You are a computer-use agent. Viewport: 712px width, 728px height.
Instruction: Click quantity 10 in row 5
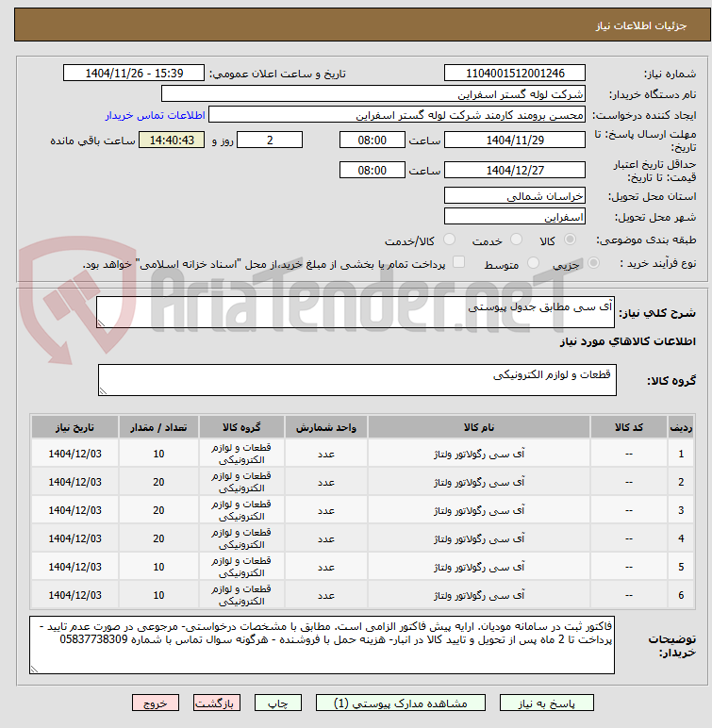coord(158,567)
